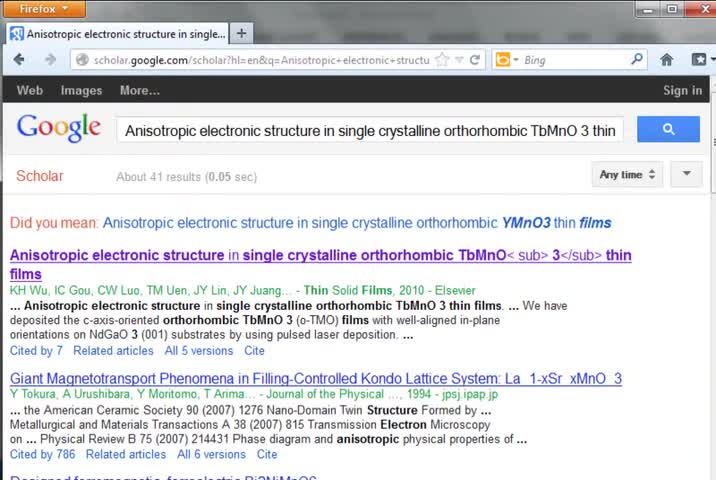Click the Scholar search query field
The height and width of the screenshot is (480, 716).
[x=370, y=131]
